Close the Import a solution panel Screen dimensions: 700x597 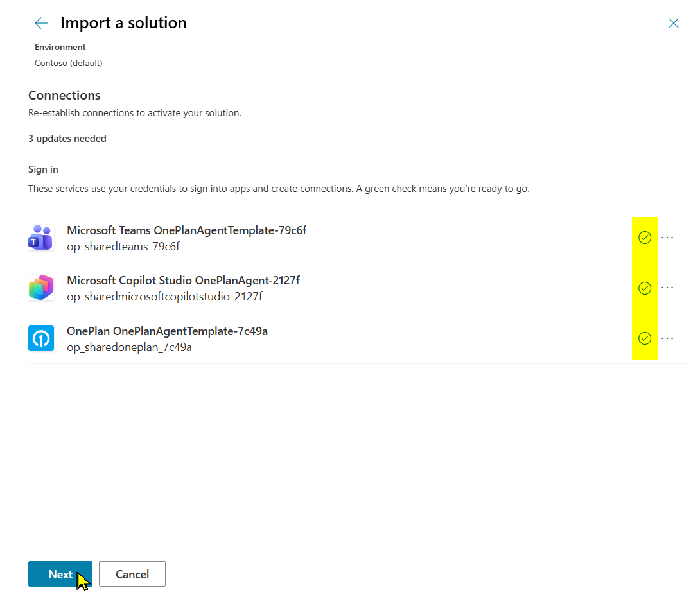(x=673, y=23)
